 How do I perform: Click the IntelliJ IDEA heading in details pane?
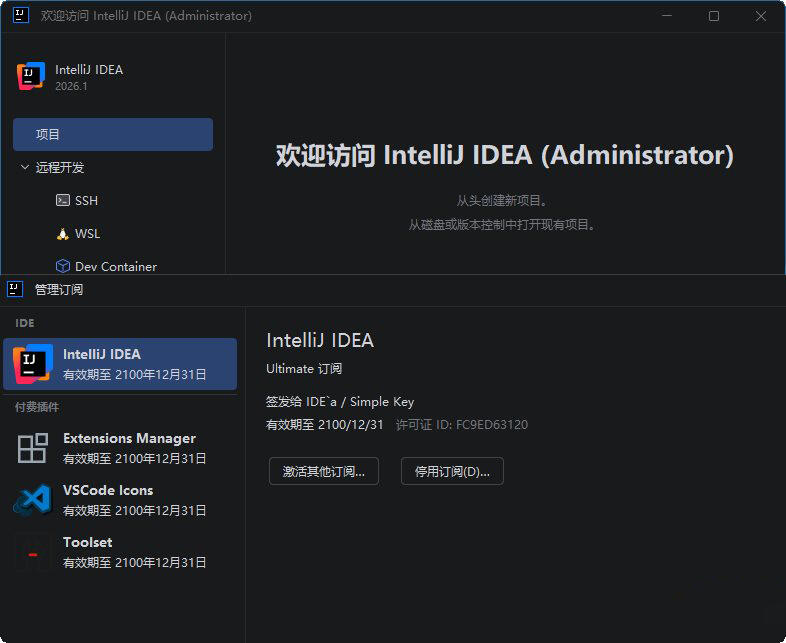320,340
